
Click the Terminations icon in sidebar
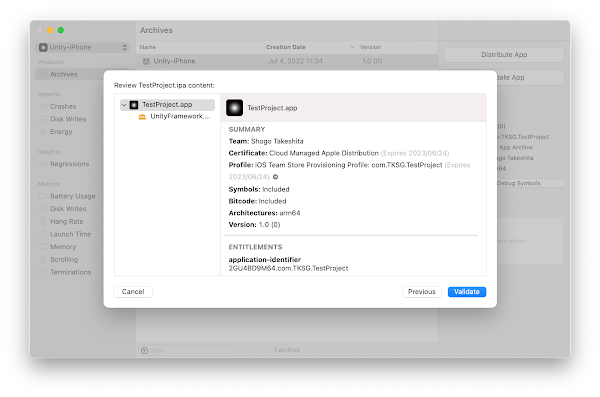tap(43, 272)
